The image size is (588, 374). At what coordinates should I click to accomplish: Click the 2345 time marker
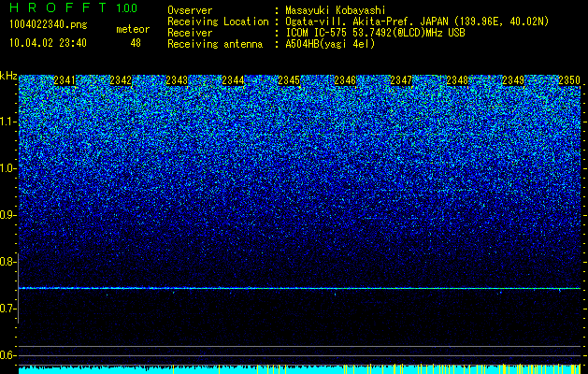(289, 80)
